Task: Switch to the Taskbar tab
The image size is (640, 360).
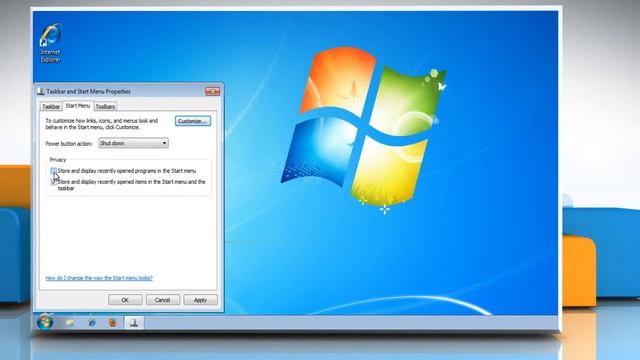Action: 51,107
